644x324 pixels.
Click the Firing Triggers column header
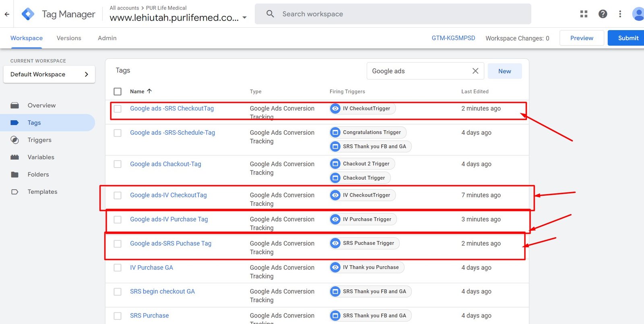tap(347, 92)
